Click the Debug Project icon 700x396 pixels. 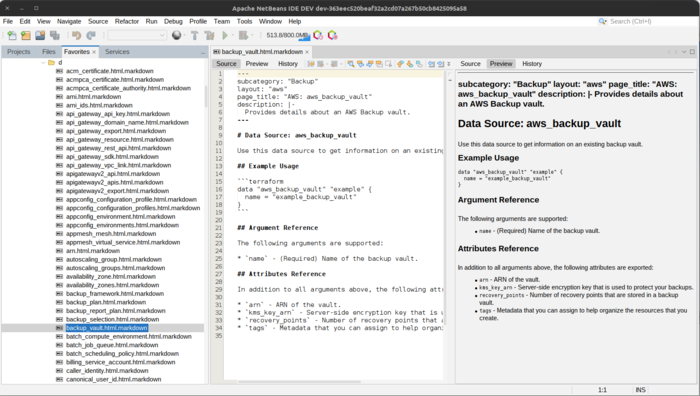243,35
